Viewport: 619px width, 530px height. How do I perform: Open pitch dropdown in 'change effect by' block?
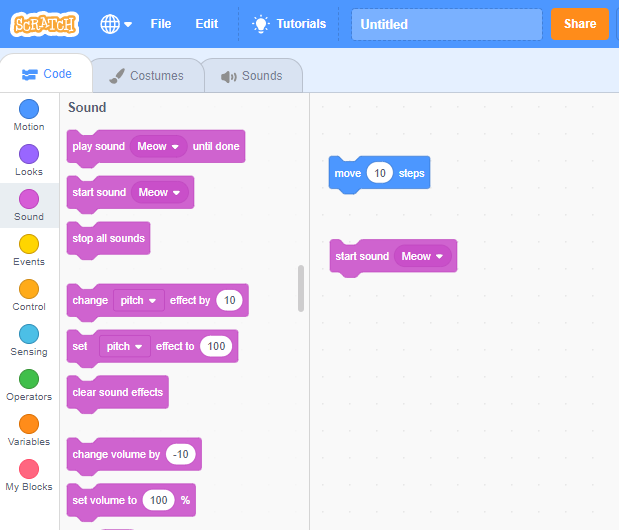tap(139, 300)
